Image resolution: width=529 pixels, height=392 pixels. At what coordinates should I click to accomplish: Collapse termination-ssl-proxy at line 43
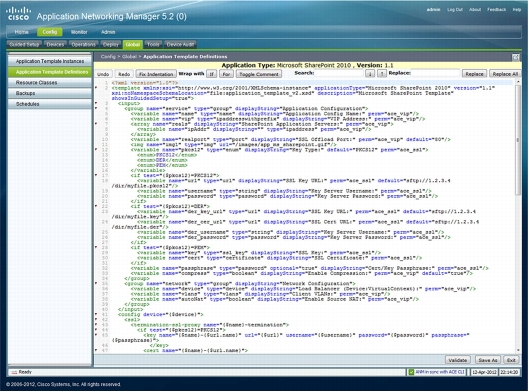point(96,325)
